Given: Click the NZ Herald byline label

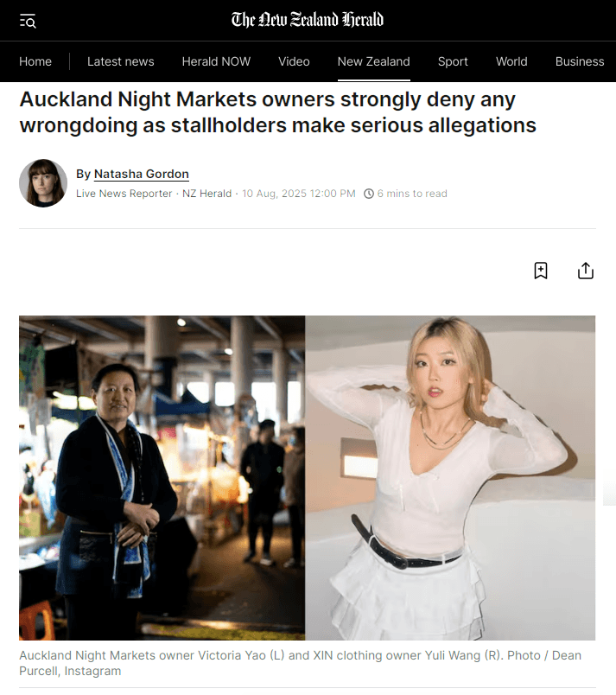Looking at the screenshot, I should 207,194.
